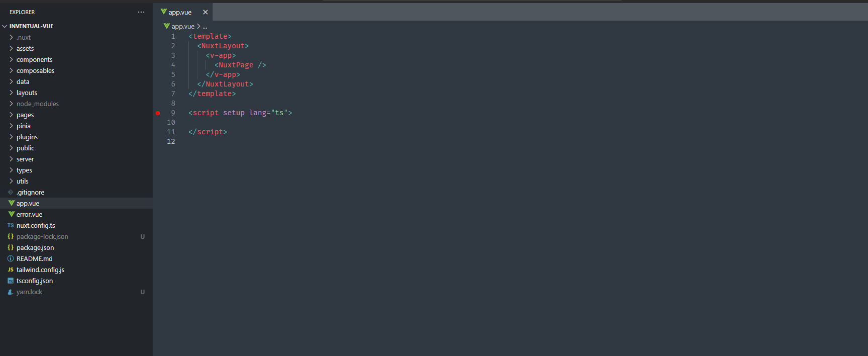868x356 pixels.
Task: Click the TS icon of nuxt.config.ts
Action: [11, 225]
